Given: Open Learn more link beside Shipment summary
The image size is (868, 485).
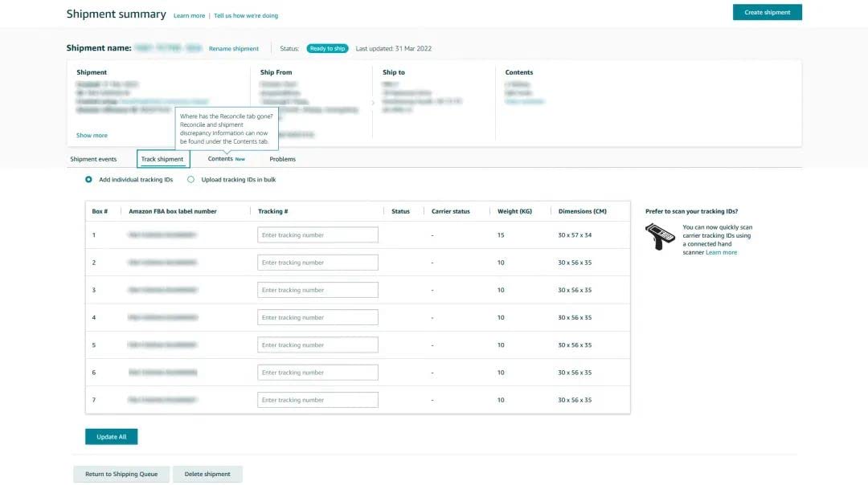Looking at the screenshot, I should click(x=189, y=15).
